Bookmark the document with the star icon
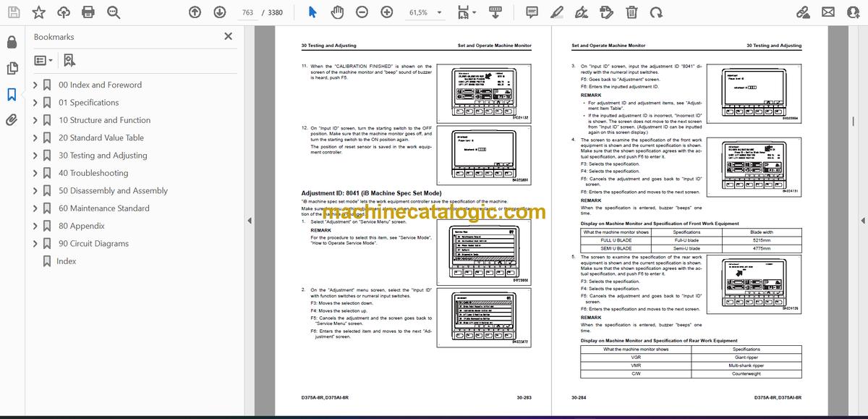This screenshot has width=868, height=419. tap(39, 12)
